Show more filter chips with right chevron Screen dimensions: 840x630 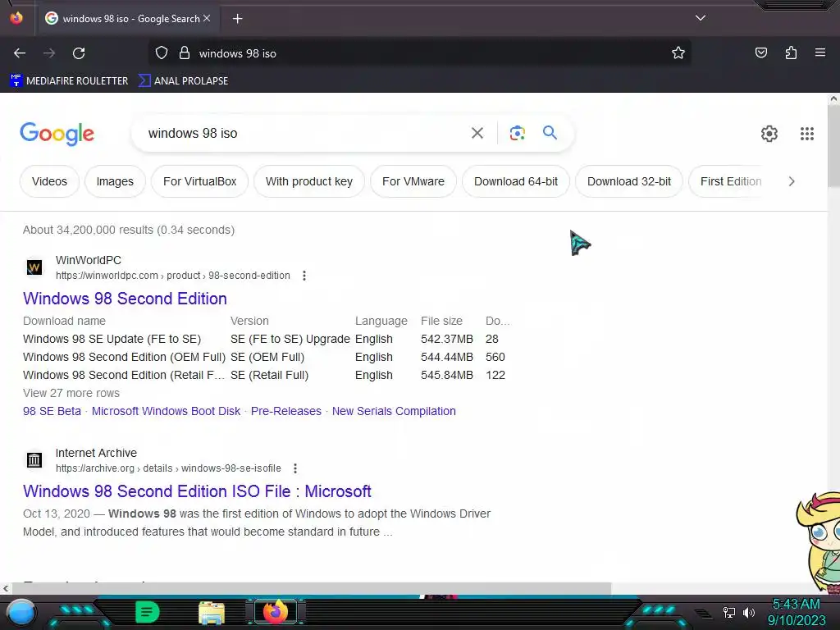point(792,181)
